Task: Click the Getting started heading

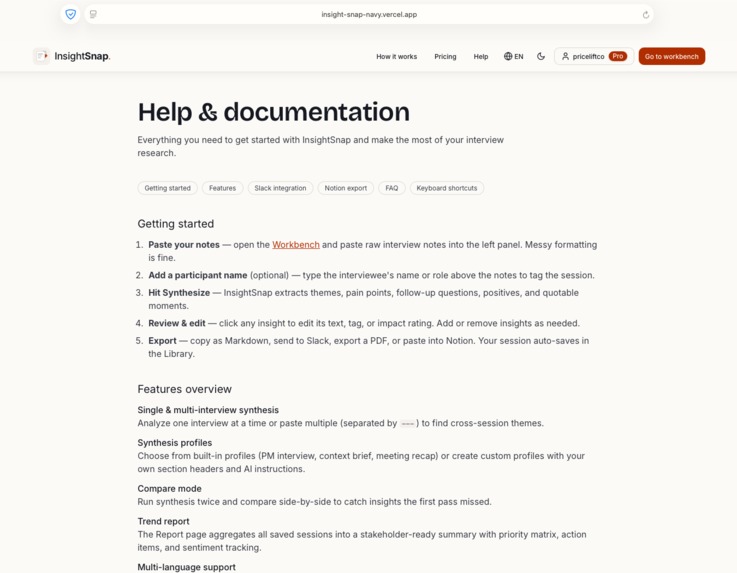Action: click(x=175, y=224)
